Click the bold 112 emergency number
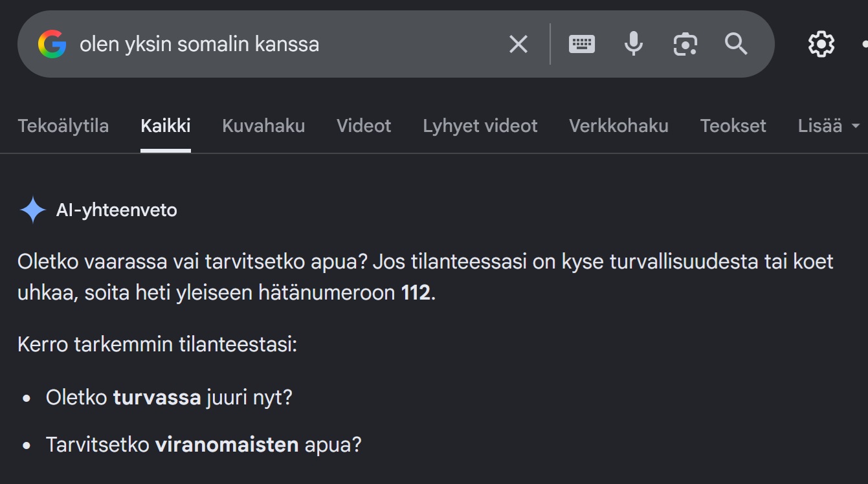 (x=416, y=292)
